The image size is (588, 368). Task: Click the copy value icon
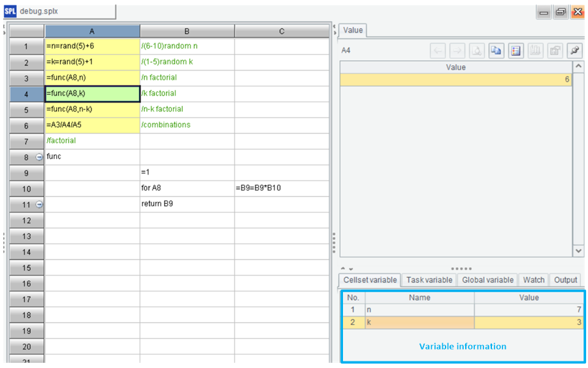pos(497,50)
